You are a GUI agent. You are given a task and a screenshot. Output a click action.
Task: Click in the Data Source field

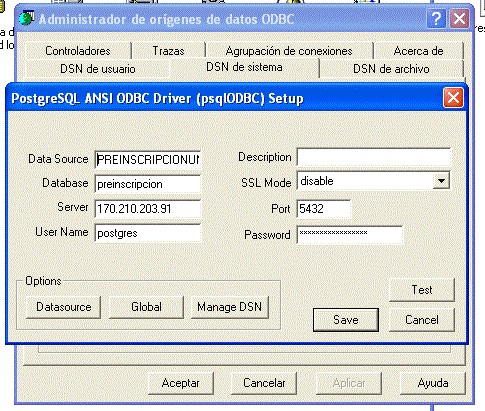click(x=148, y=160)
